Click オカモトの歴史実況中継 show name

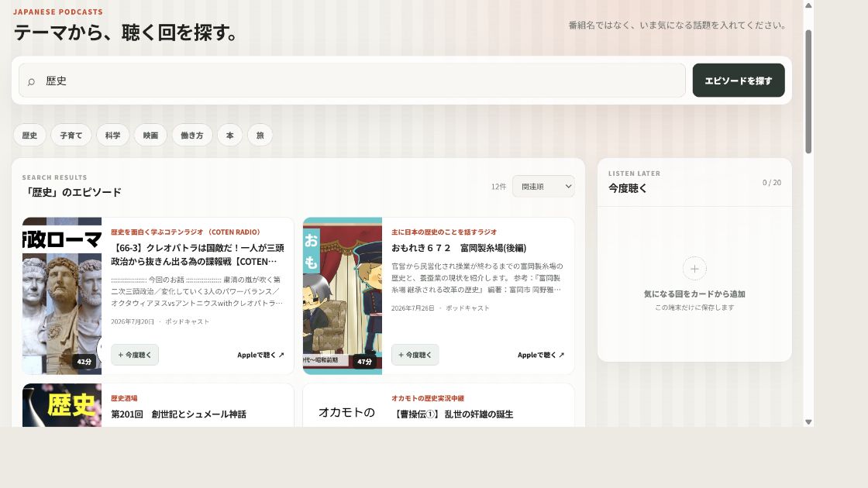click(428, 398)
